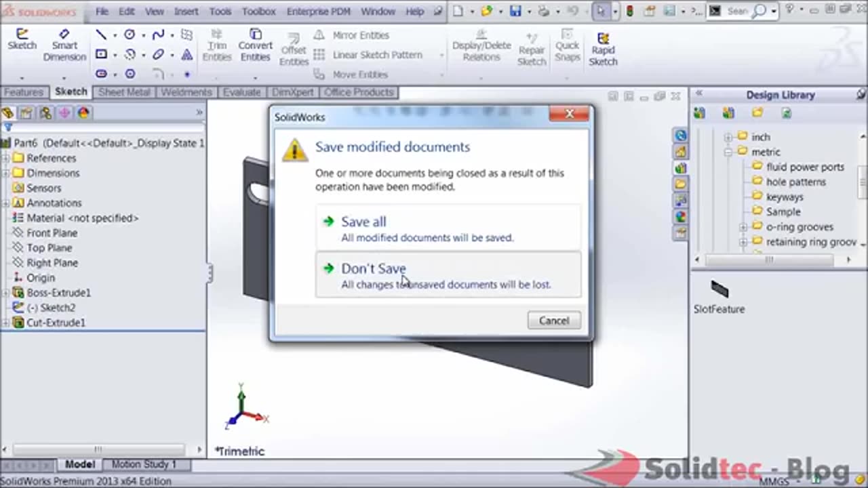Expand the o-ring grooves folder
The image size is (868, 488).
click(743, 227)
